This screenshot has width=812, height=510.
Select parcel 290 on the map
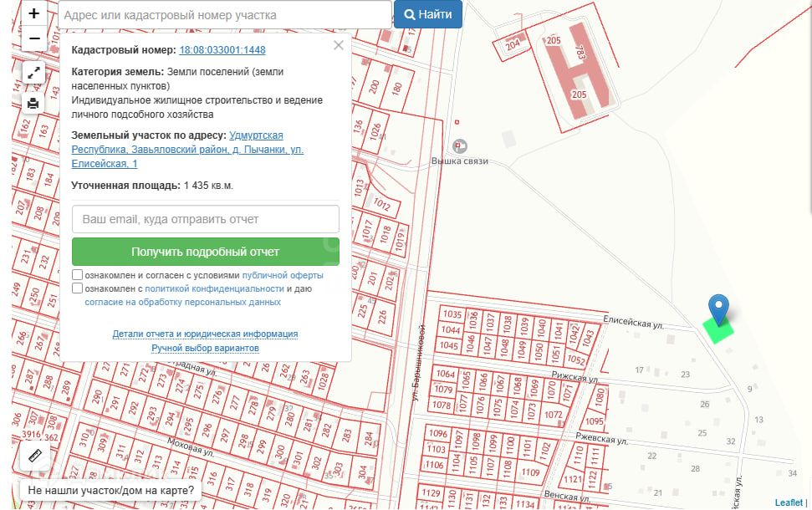97,397
